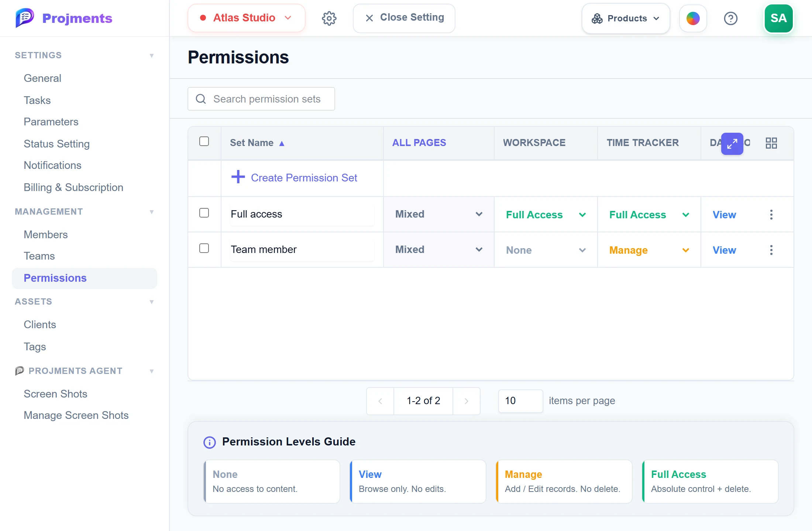Click the Full access set name field
Screen dimensions: 812x531
tap(302, 214)
